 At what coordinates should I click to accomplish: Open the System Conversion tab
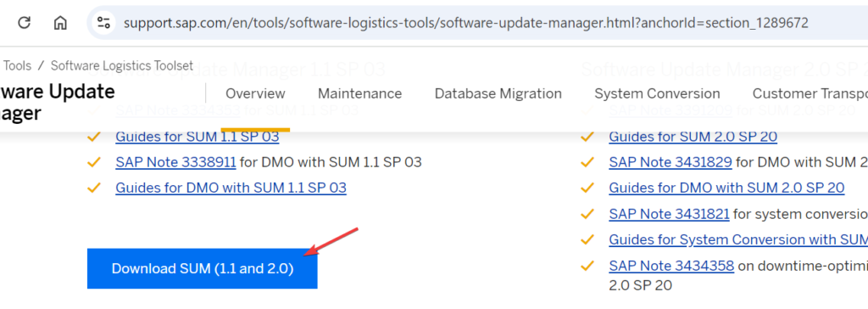657,93
